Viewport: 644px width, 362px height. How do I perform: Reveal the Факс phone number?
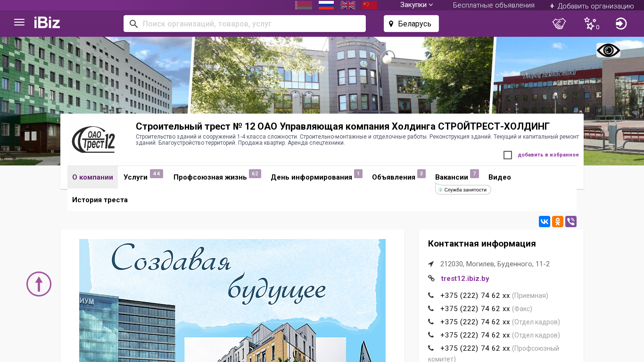[475, 309]
